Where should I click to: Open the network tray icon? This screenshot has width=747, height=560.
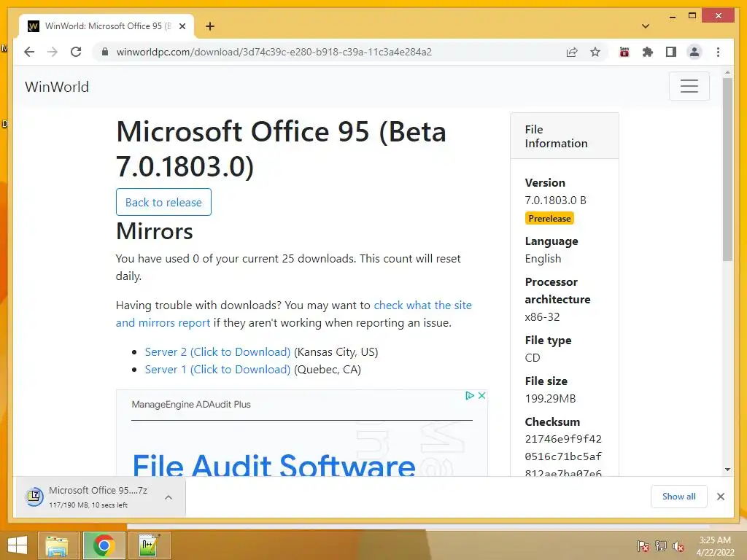coord(660,546)
